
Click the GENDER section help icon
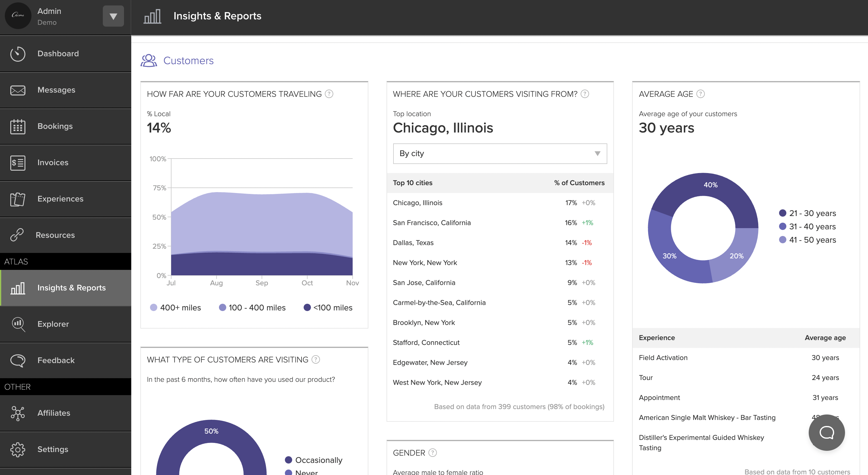(433, 453)
